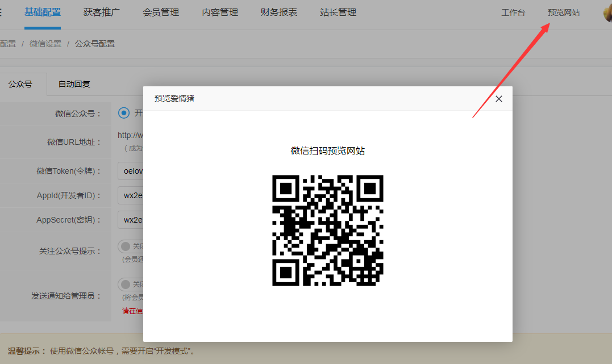Open the 获客推广 menu
Screen dimensions: 612x364
102,12
